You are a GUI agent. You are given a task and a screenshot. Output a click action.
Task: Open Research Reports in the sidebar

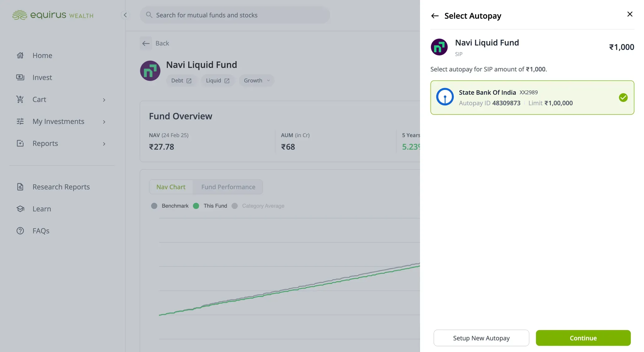(62, 187)
